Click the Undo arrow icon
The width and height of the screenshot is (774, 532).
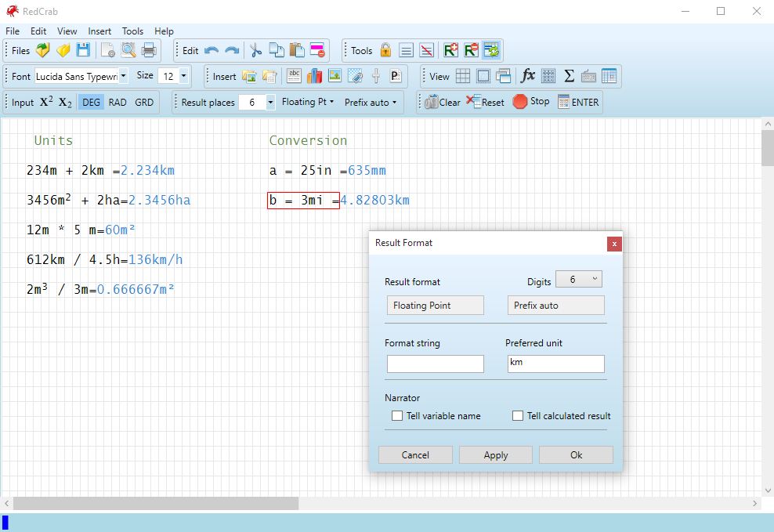coord(212,50)
